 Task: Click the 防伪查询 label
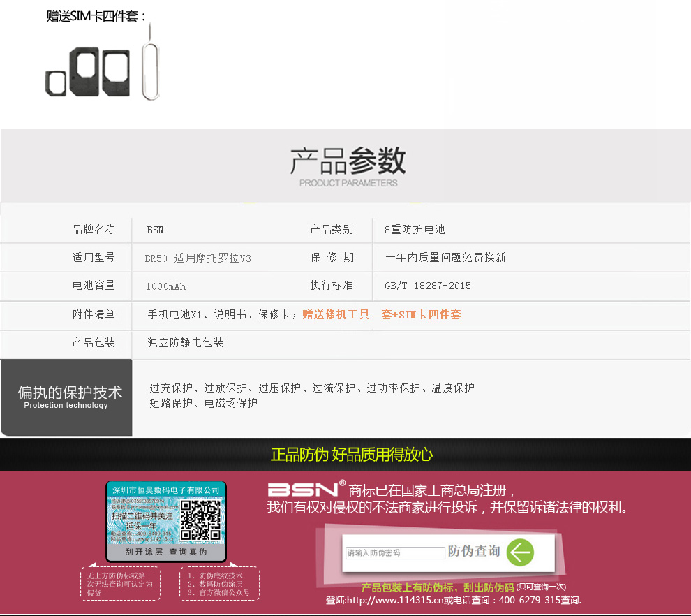pyautogui.click(x=475, y=552)
